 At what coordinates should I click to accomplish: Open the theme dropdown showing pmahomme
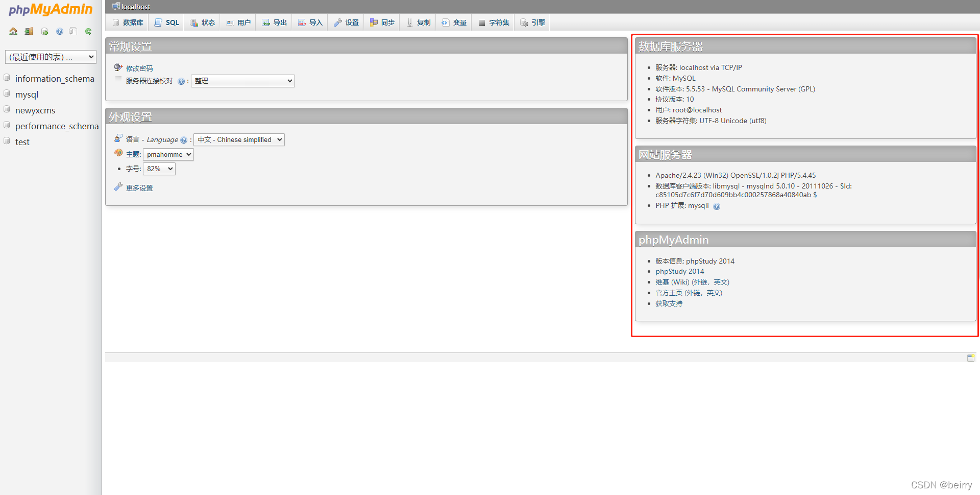pyautogui.click(x=168, y=154)
